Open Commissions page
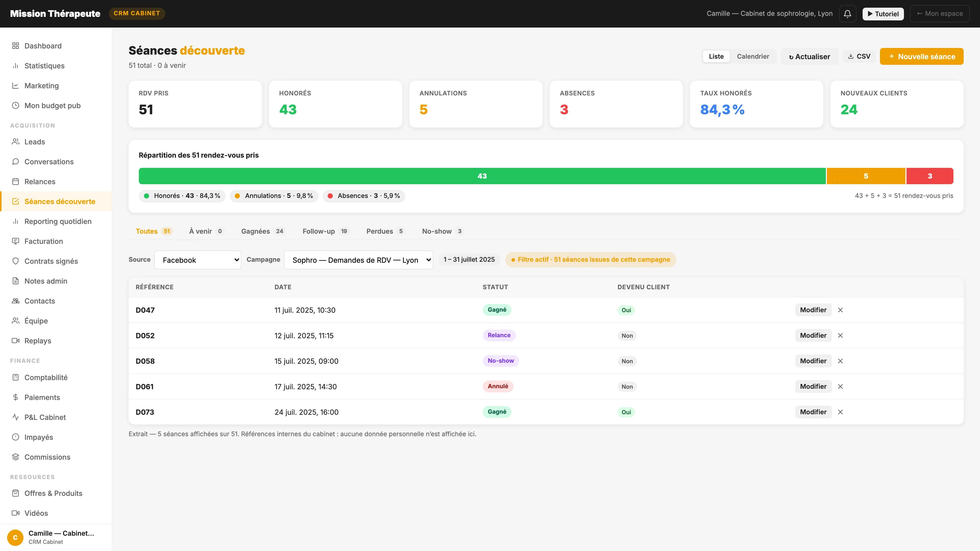 click(x=56, y=457)
